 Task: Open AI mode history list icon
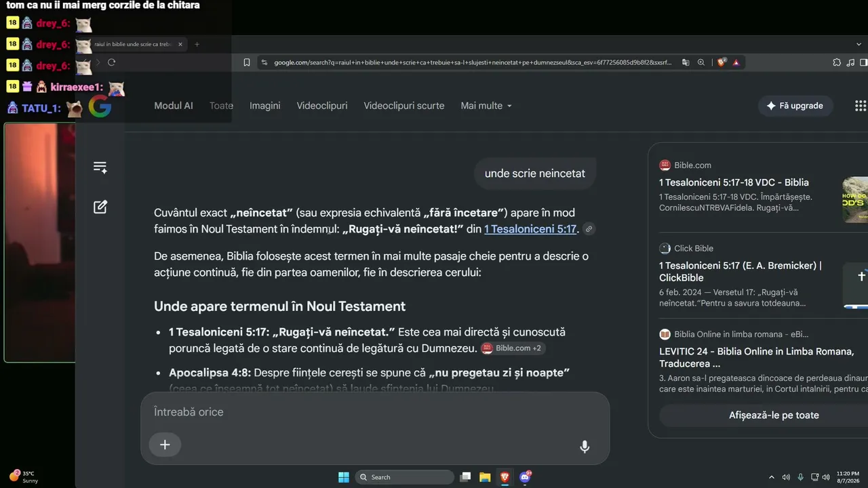[x=100, y=167]
